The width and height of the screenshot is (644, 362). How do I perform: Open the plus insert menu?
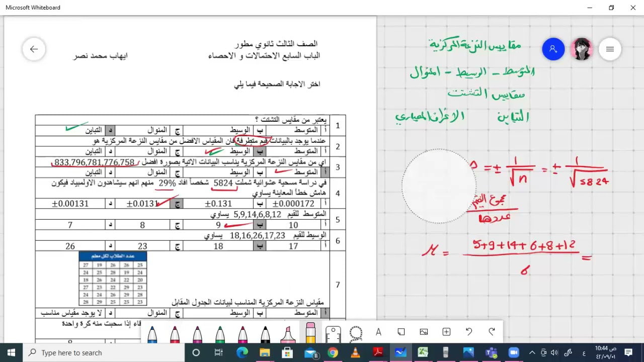click(446, 332)
